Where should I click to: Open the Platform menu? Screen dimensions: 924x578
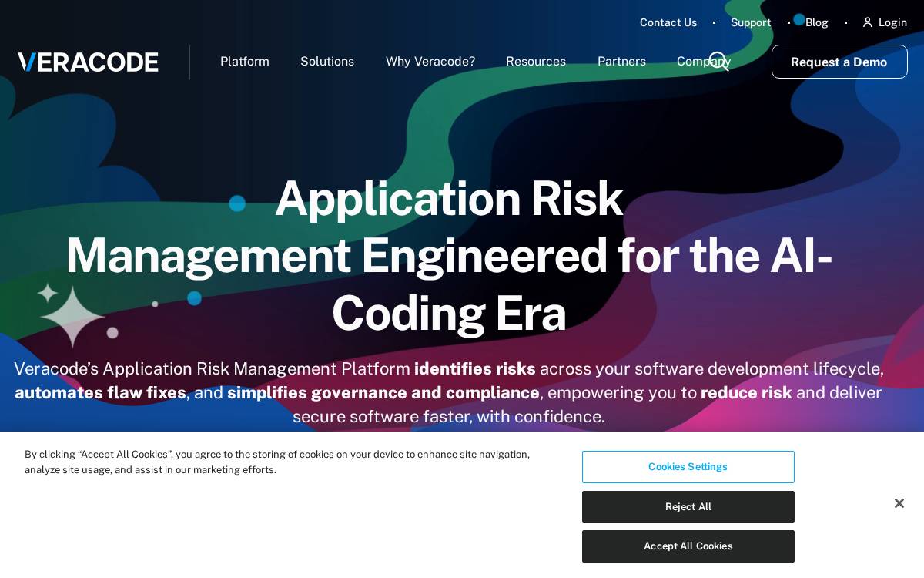click(245, 61)
